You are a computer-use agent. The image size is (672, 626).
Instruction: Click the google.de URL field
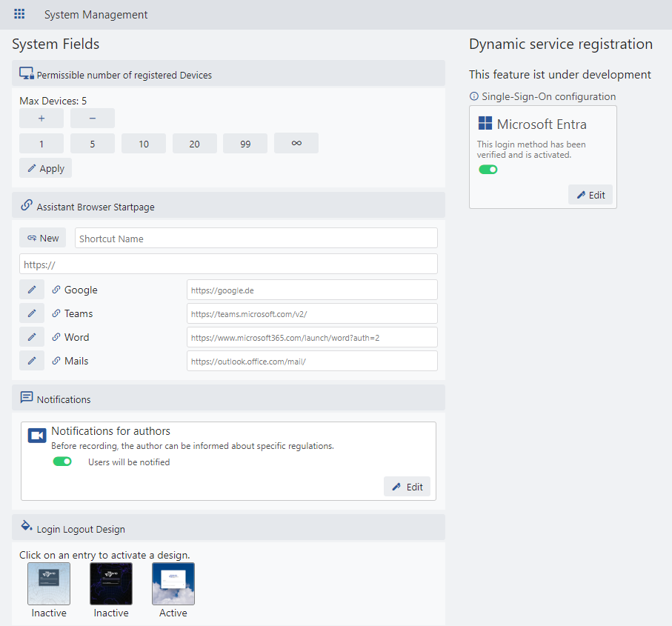point(312,290)
